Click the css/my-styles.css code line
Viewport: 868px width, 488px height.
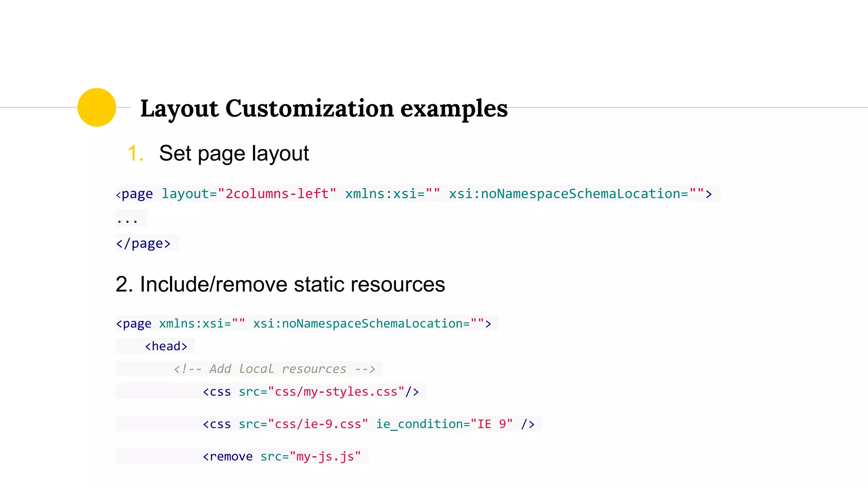pyautogui.click(x=311, y=391)
